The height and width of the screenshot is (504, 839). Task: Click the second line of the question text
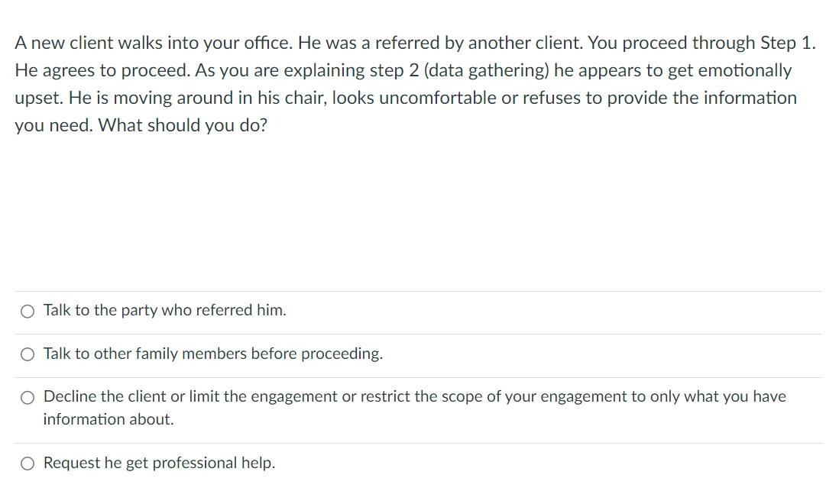[403, 70]
